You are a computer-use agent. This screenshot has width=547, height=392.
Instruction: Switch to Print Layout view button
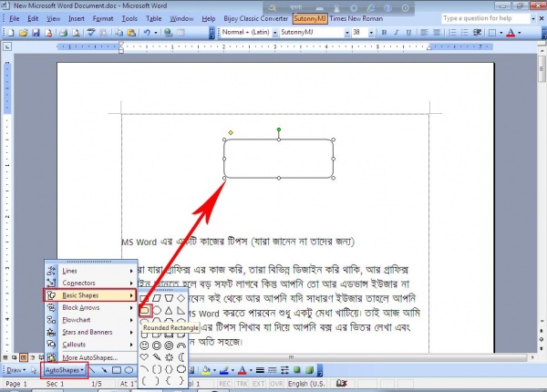[x=24, y=357]
